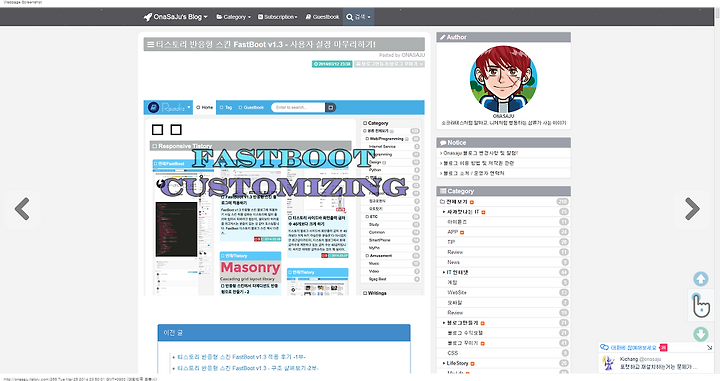
Task: Open Kichang's avatar in the chat widget
Action: point(609,363)
